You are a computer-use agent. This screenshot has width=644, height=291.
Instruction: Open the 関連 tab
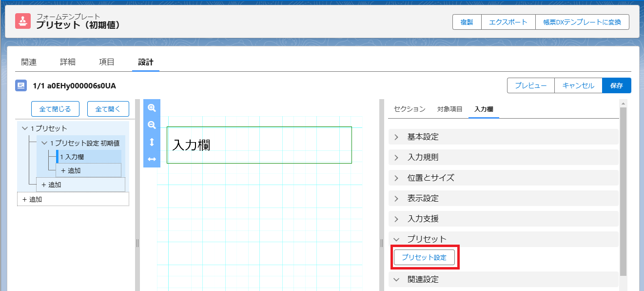29,62
